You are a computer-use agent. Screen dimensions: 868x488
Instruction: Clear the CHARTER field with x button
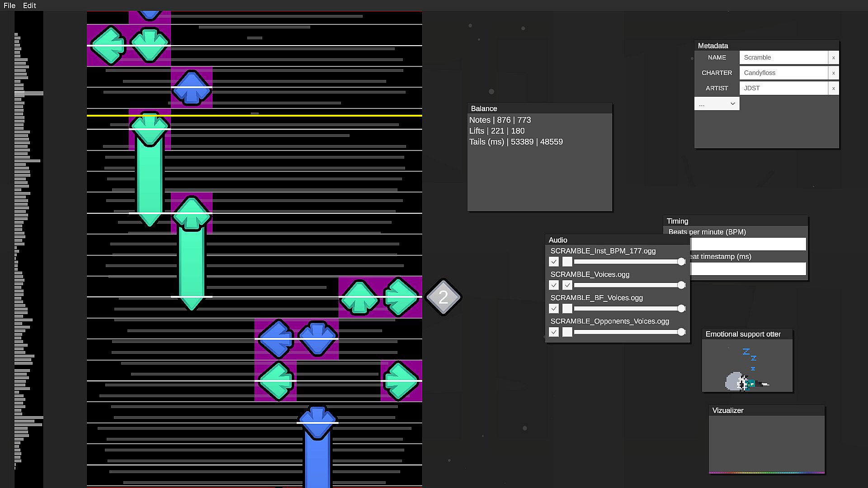click(x=833, y=73)
